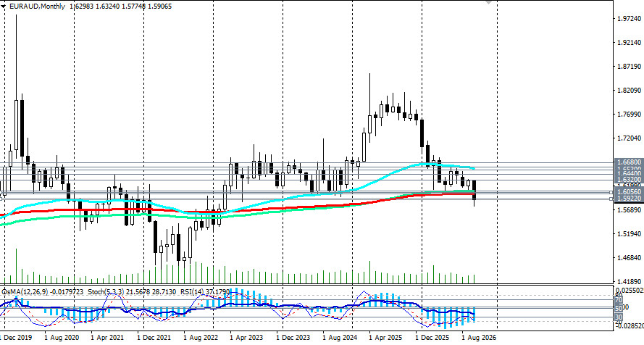The width and height of the screenshot is (644, 345).
Task: Select the 1.64400 level price tag
Action: [628, 174]
